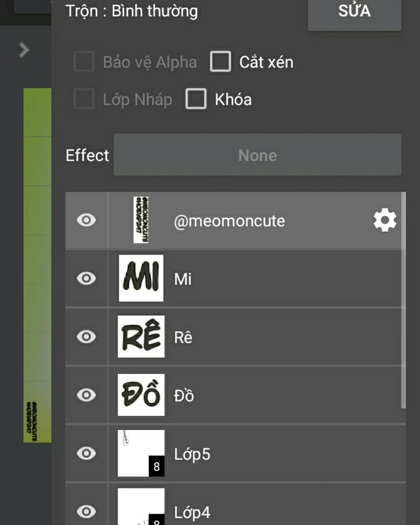This screenshot has width=420, height=525.
Task: Toggle visibility of Lớp4 layer
Action: tap(86, 511)
